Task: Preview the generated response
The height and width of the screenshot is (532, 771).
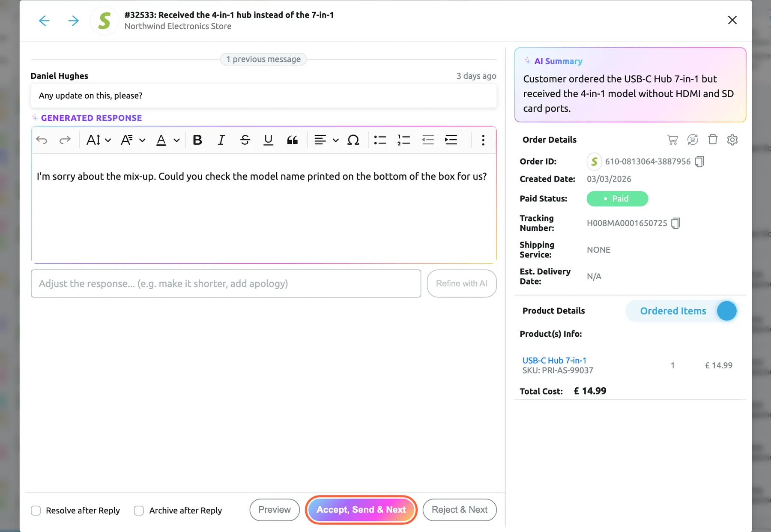Action: click(x=275, y=510)
